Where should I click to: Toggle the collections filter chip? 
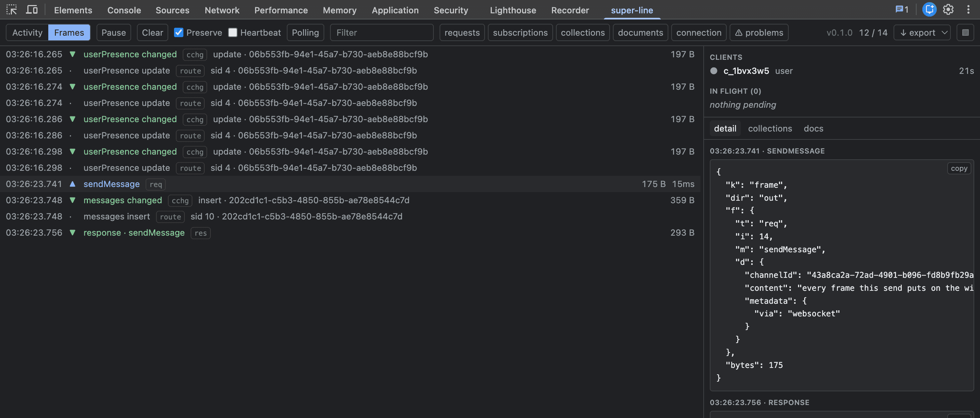583,33
